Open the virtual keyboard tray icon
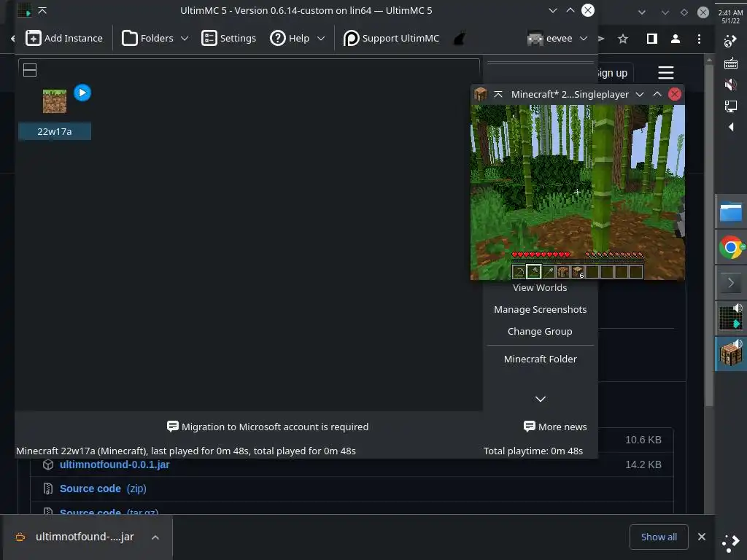 pyautogui.click(x=730, y=63)
